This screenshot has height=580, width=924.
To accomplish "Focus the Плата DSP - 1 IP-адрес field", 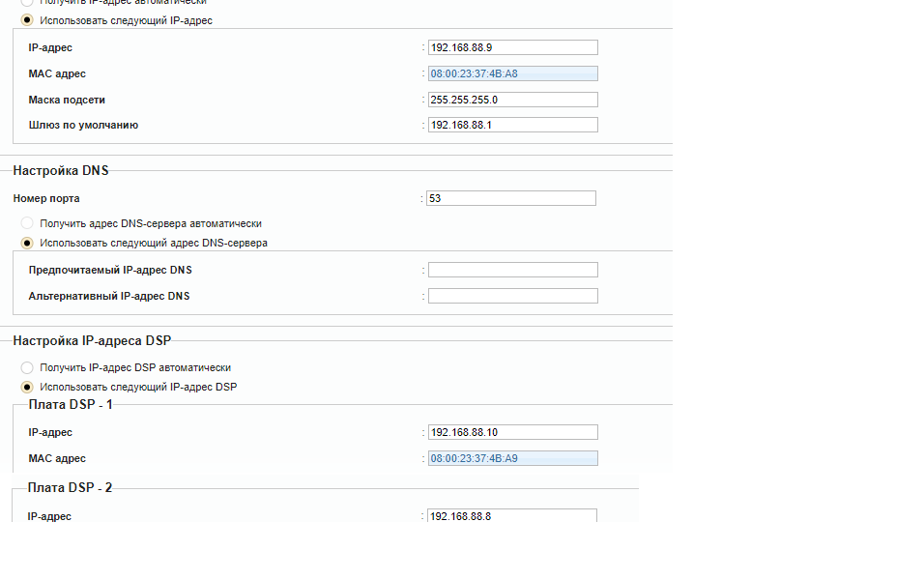I will pyautogui.click(x=512, y=433).
